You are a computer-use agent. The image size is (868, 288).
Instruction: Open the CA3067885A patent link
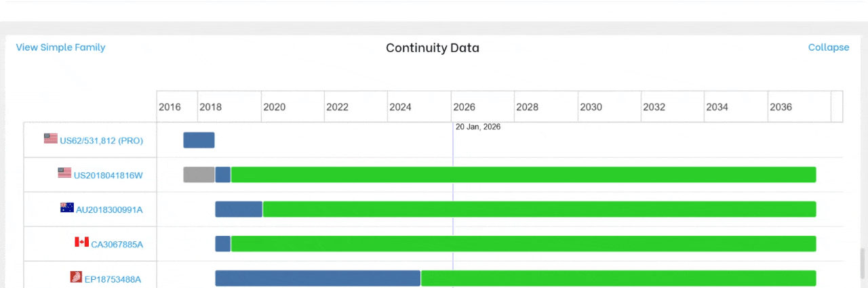coord(117,245)
